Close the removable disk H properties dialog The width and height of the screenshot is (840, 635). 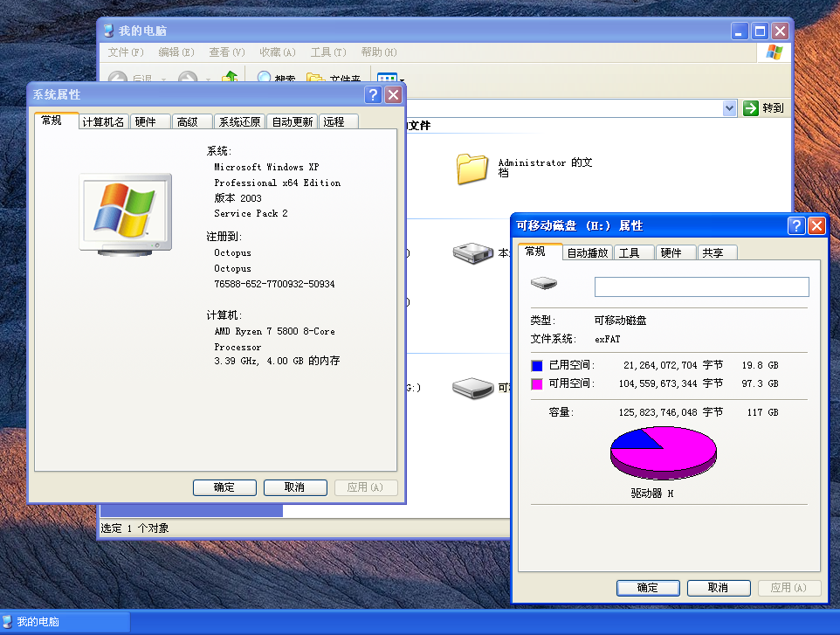pyautogui.click(x=816, y=225)
